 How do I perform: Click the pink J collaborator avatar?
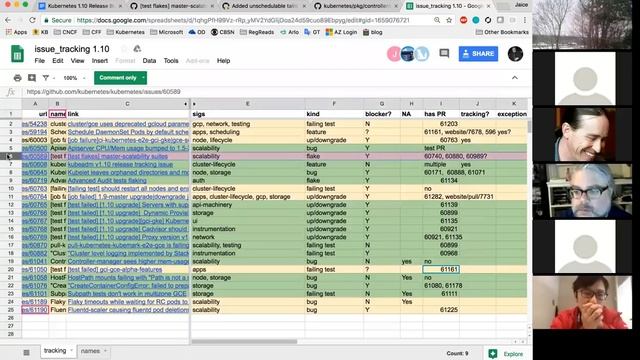click(x=394, y=54)
